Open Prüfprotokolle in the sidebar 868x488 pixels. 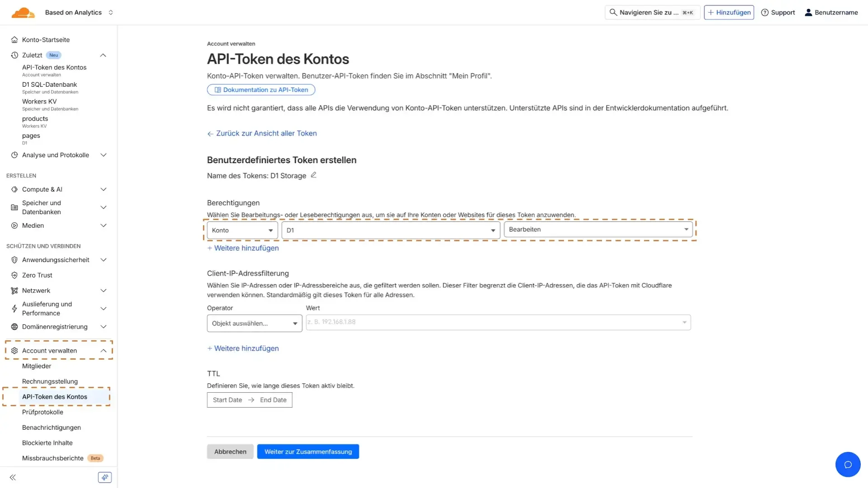point(42,412)
